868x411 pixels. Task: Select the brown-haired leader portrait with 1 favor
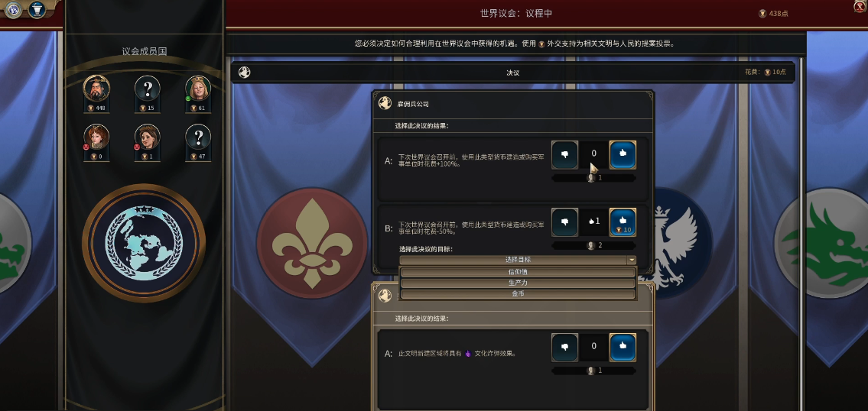[x=148, y=137]
